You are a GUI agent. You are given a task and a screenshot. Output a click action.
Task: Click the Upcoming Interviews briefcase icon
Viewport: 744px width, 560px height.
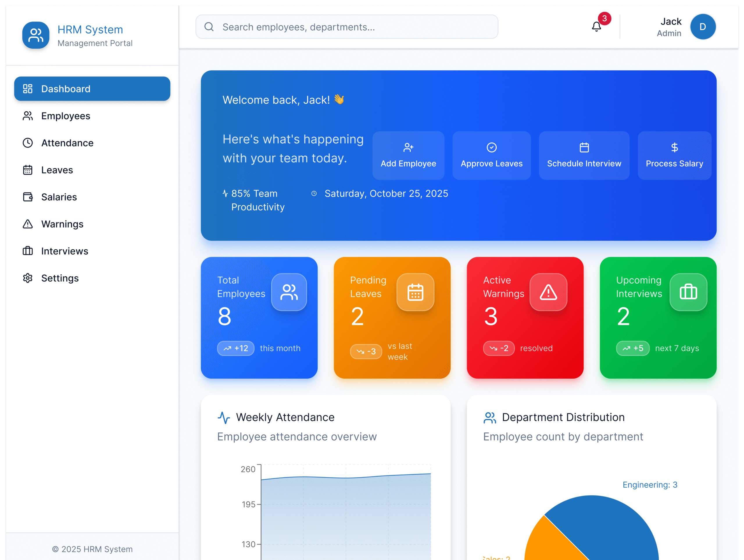[x=688, y=292]
